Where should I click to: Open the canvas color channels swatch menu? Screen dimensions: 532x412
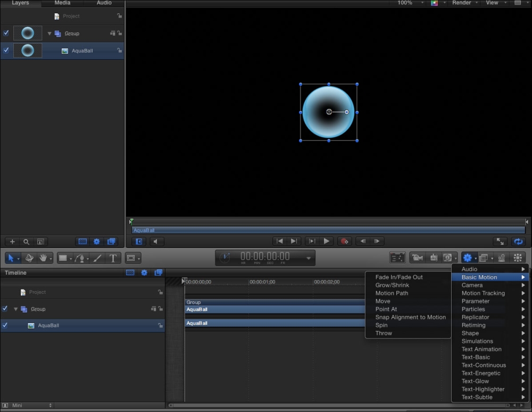coord(435,3)
